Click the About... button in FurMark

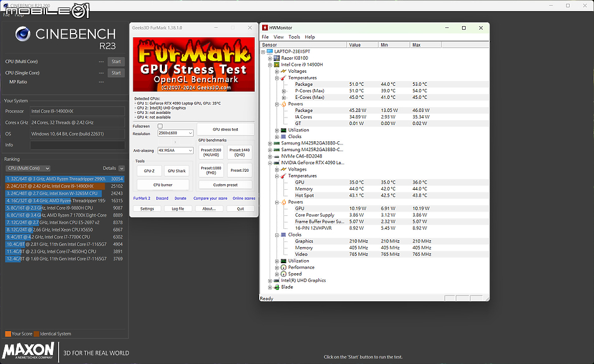[209, 209]
